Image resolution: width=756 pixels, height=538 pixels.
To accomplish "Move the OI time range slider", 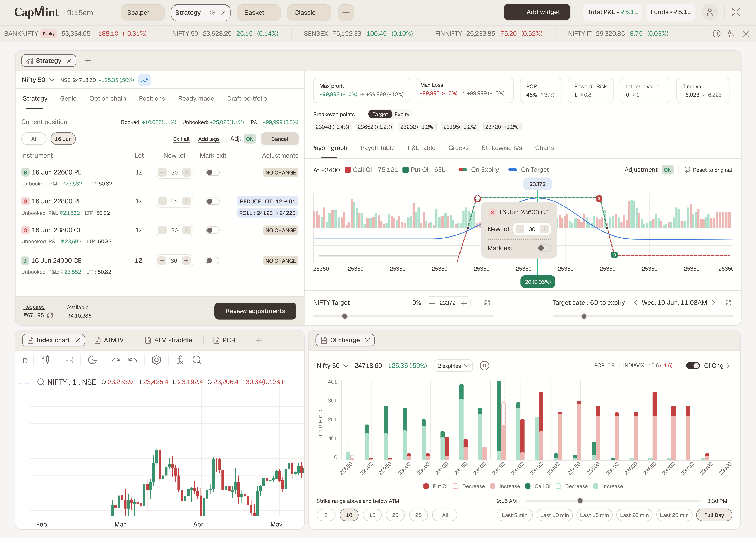I will tap(580, 501).
